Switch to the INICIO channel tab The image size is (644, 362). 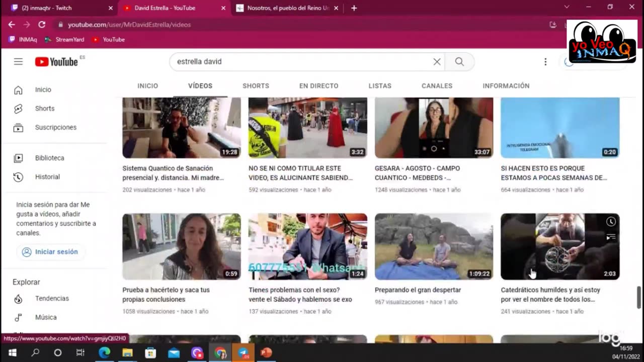(x=147, y=86)
